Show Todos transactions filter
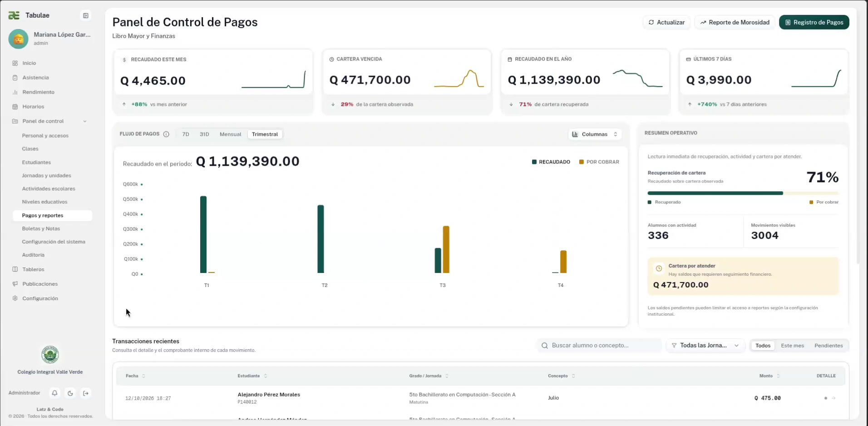Viewport: 868px width, 426px height. (x=763, y=346)
